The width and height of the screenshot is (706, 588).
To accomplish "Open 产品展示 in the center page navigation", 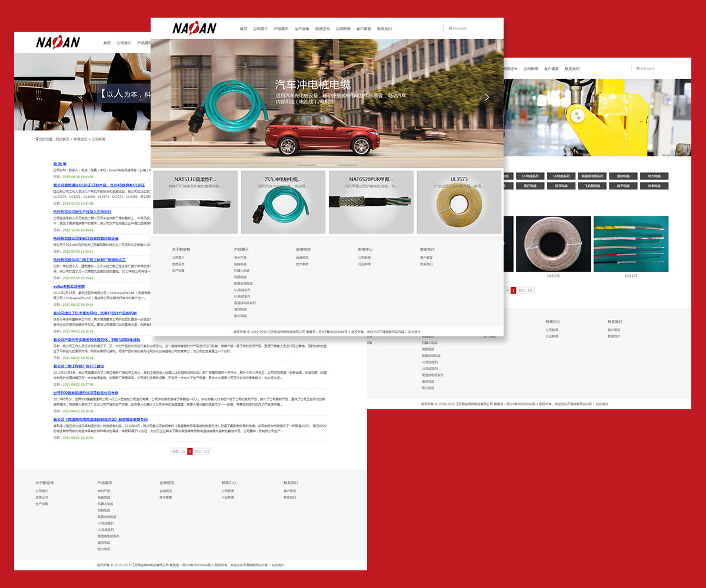I will pos(281,29).
